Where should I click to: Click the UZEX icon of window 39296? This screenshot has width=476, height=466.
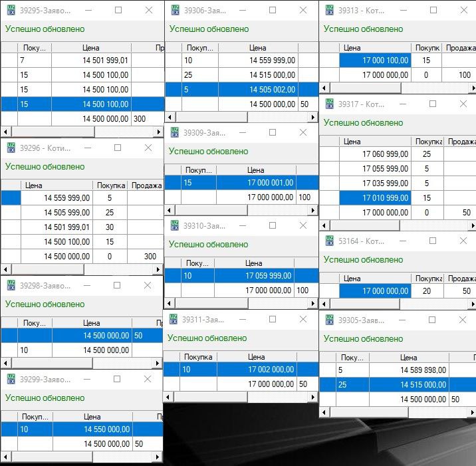point(11,148)
